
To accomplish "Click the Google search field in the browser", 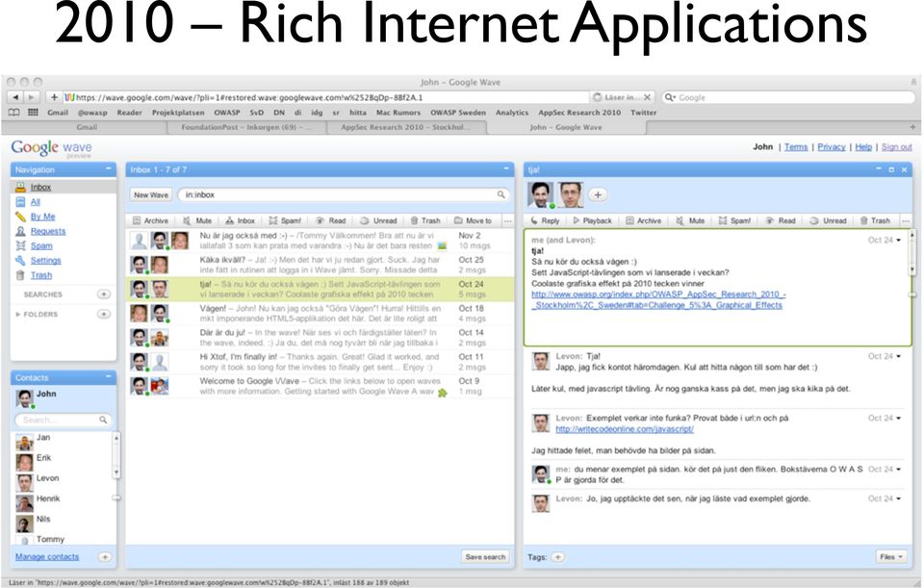I will click(788, 97).
